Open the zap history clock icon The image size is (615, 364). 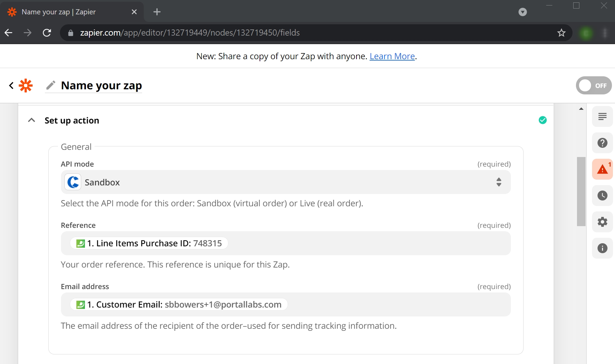[x=602, y=196]
